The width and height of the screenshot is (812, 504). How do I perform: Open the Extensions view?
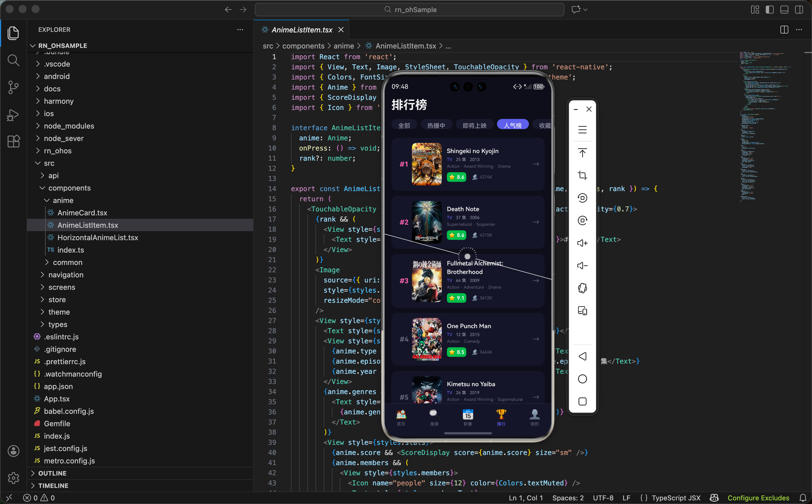13,141
